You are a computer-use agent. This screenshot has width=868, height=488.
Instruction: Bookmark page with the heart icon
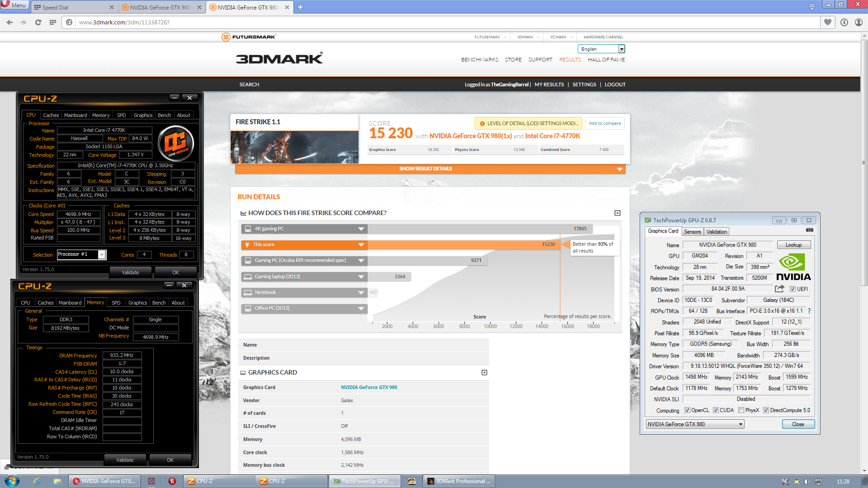click(x=827, y=22)
